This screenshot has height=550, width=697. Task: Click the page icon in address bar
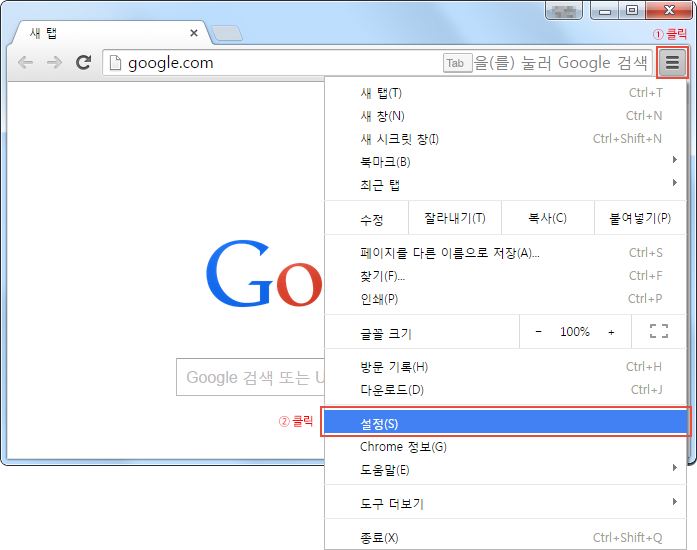115,63
